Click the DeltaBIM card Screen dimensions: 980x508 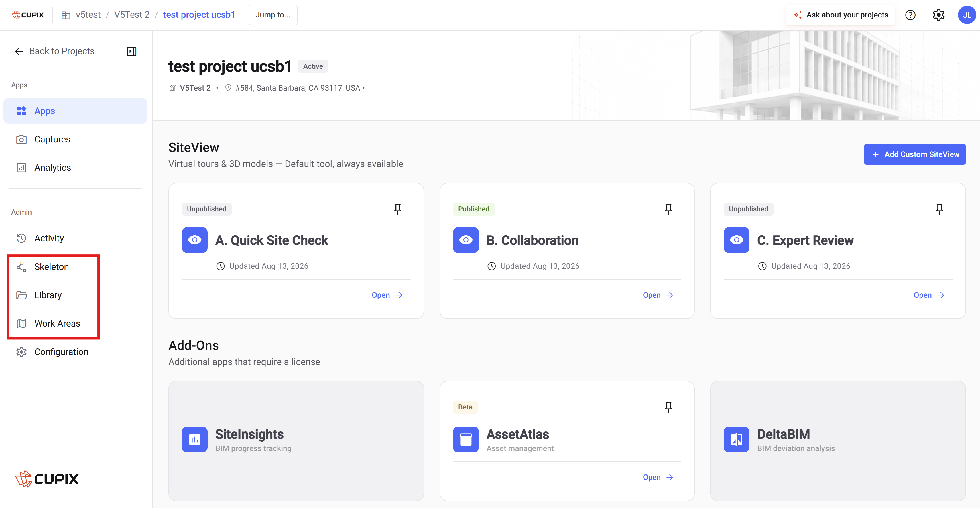[838, 441]
